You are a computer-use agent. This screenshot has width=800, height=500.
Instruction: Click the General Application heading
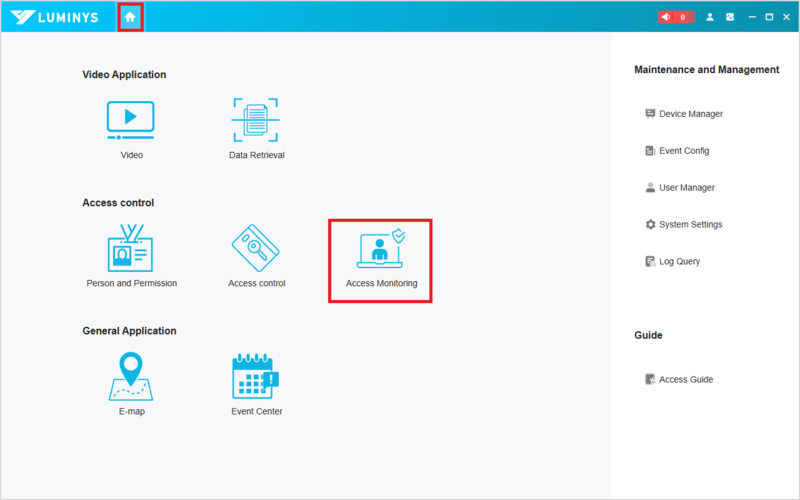129,331
